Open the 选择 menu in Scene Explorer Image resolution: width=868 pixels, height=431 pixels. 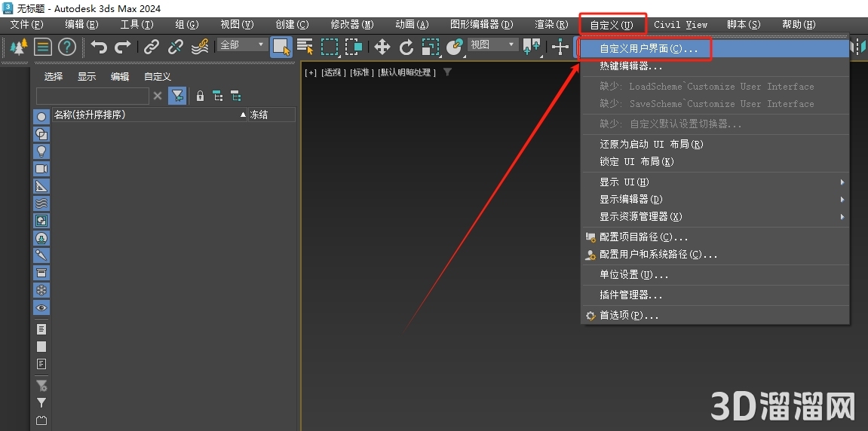(x=54, y=76)
